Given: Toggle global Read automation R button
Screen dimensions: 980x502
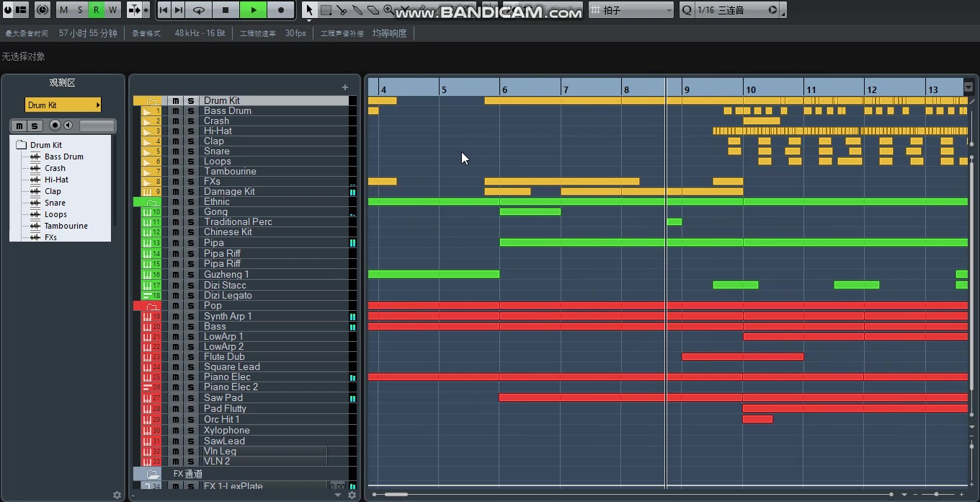Looking at the screenshot, I should pos(97,10).
